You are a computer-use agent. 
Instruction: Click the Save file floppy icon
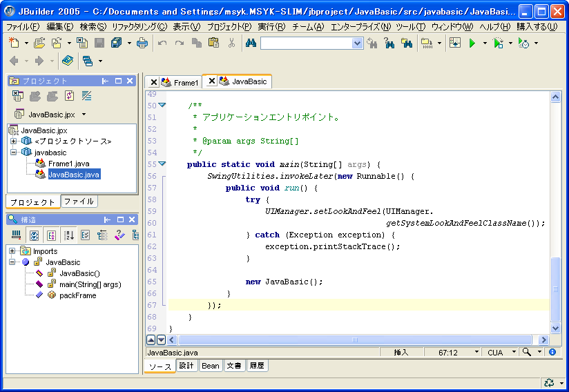click(99, 43)
